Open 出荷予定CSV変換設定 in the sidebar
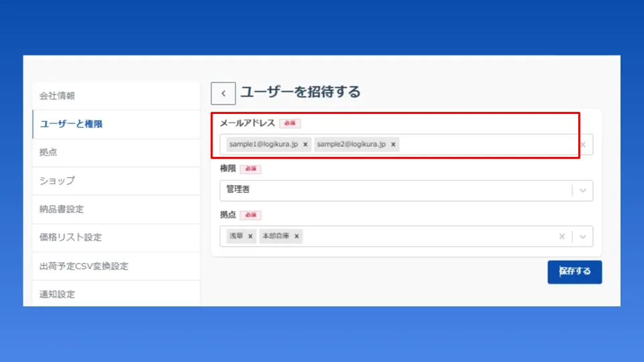The width and height of the screenshot is (644, 362). (116, 266)
